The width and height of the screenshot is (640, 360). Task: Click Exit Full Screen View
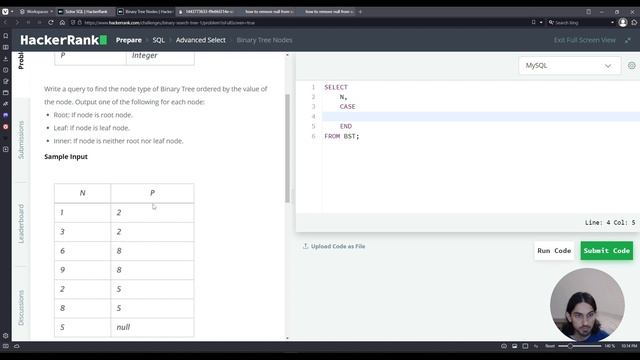click(x=584, y=40)
